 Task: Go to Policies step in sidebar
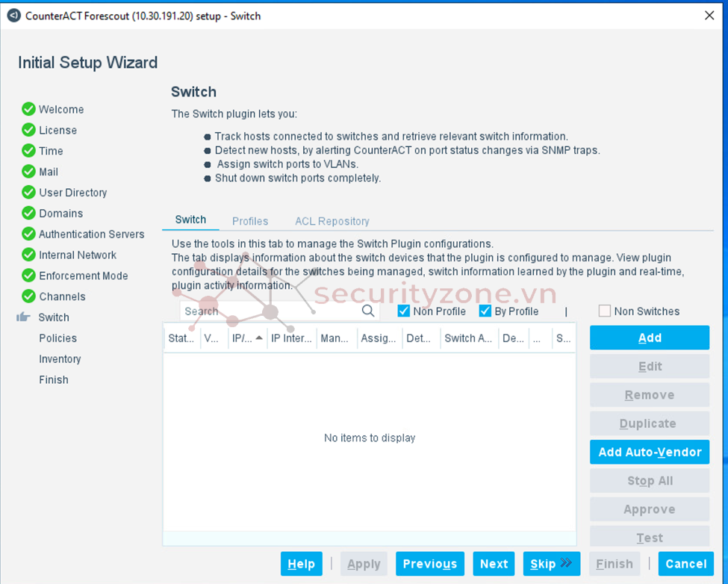(x=57, y=338)
